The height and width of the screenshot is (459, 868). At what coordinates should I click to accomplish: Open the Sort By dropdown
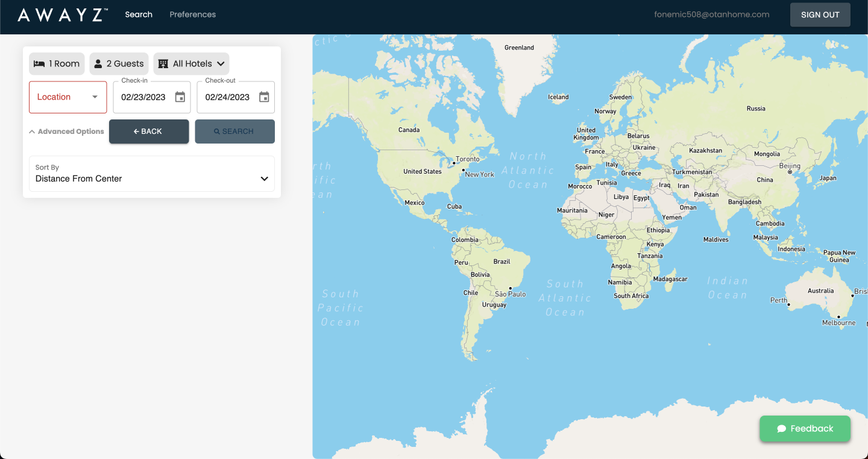coord(152,174)
